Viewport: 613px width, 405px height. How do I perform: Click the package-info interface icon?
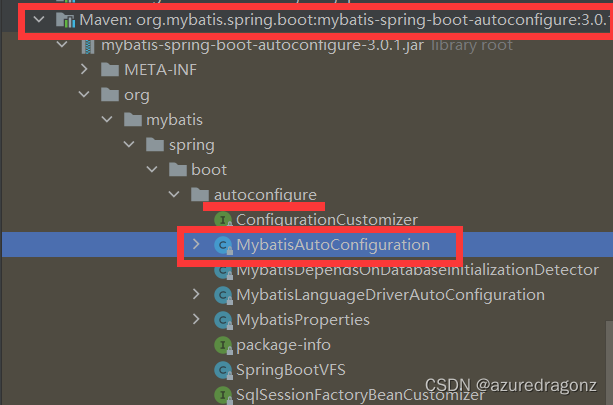coord(224,345)
